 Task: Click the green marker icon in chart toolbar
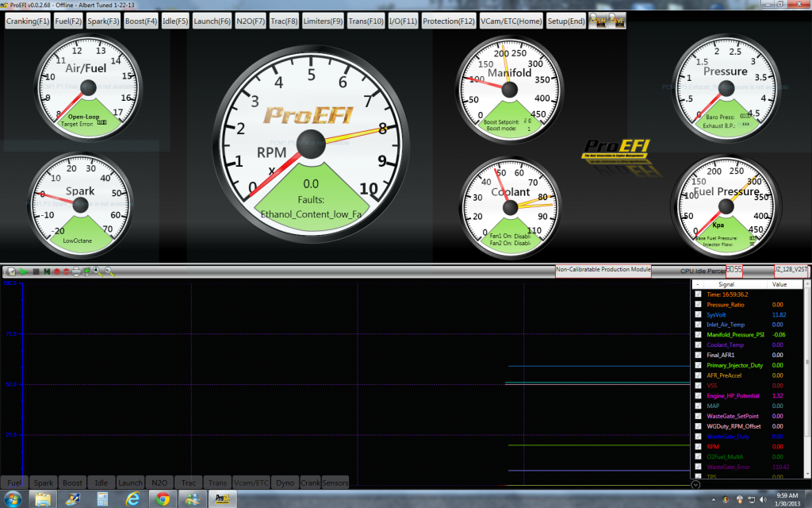pyautogui.click(x=47, y=271)
